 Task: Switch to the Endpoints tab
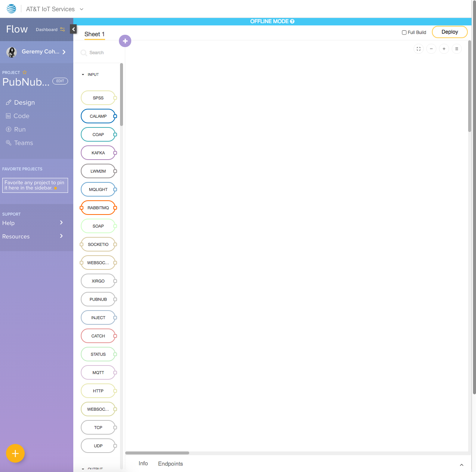(171, 464)
